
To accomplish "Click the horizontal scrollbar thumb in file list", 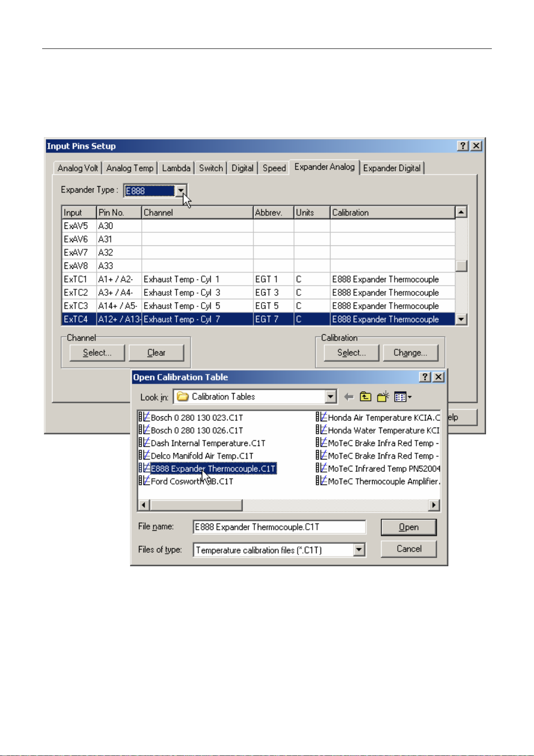I will [196, 505].
